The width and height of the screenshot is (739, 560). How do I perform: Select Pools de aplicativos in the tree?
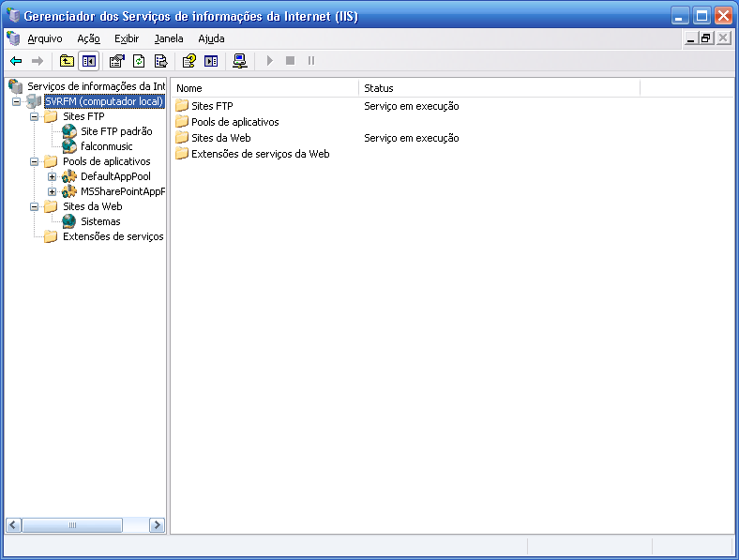[x=107, y=161]
